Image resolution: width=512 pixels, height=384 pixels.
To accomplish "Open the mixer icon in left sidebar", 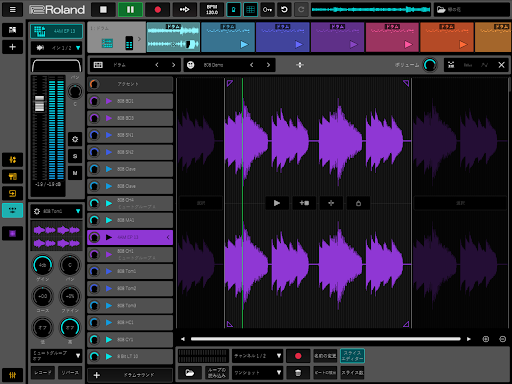I will pyautogui.click(x=12, y=375).
